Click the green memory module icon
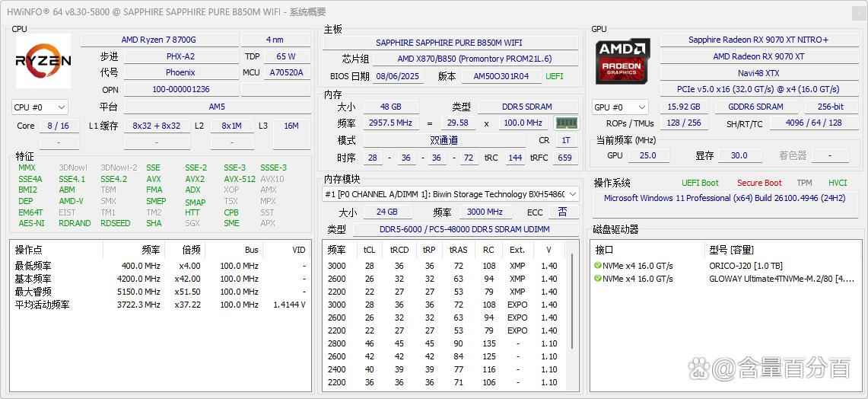This screenshot has height=399, width=868. (566, 123)
